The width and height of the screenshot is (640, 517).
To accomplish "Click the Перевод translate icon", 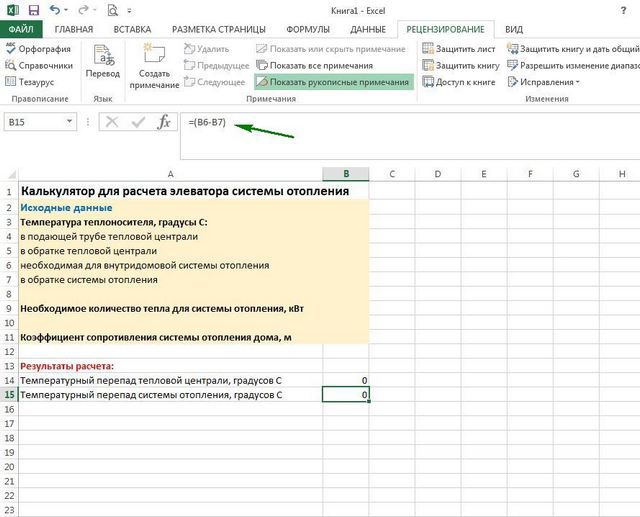I will coord(102,61).
